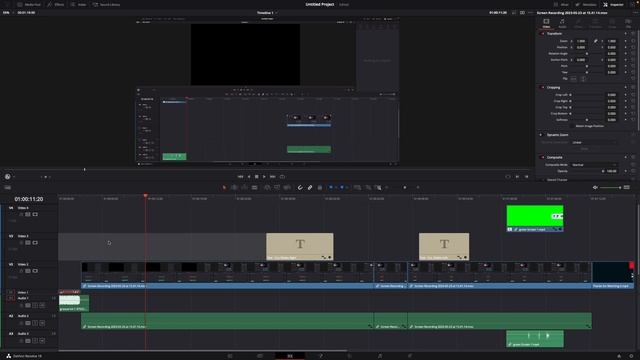Go to the Edit page in bottom bar

coord(290,356)
